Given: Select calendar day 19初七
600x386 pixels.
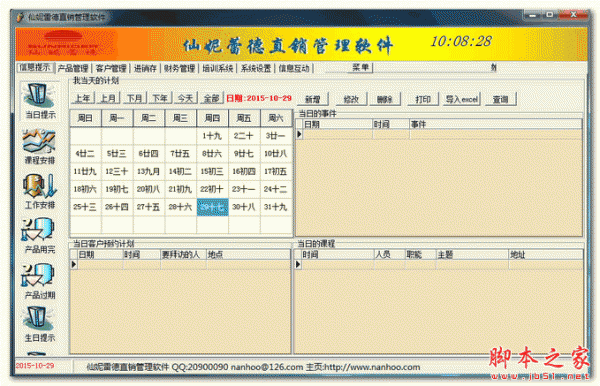Looking at the screenshot, I should tap(117, 189).
